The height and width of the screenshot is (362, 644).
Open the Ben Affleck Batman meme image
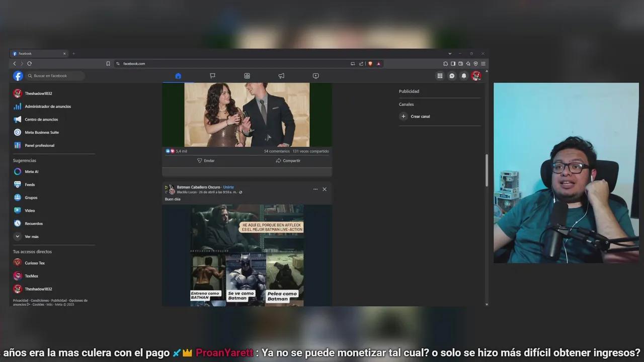point(247,255)
